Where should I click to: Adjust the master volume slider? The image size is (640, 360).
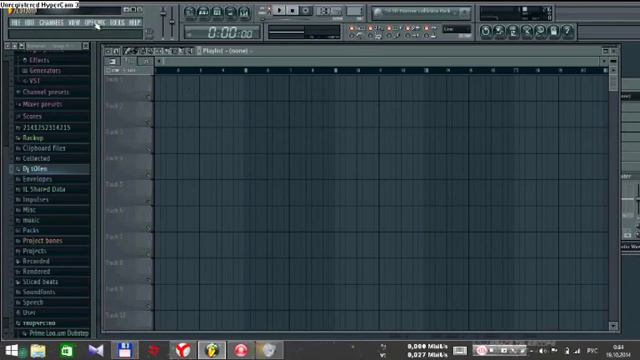[x=163, y=22]
